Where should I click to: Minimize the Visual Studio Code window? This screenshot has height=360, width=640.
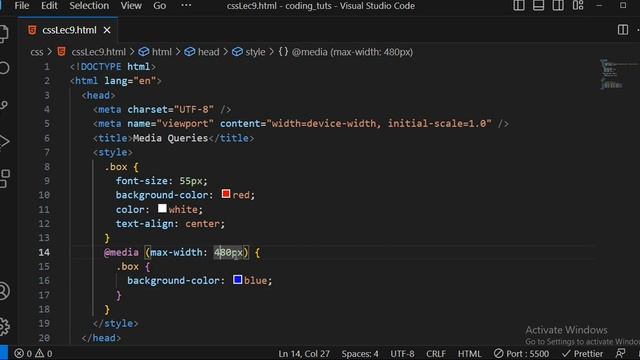pos(599,6)
